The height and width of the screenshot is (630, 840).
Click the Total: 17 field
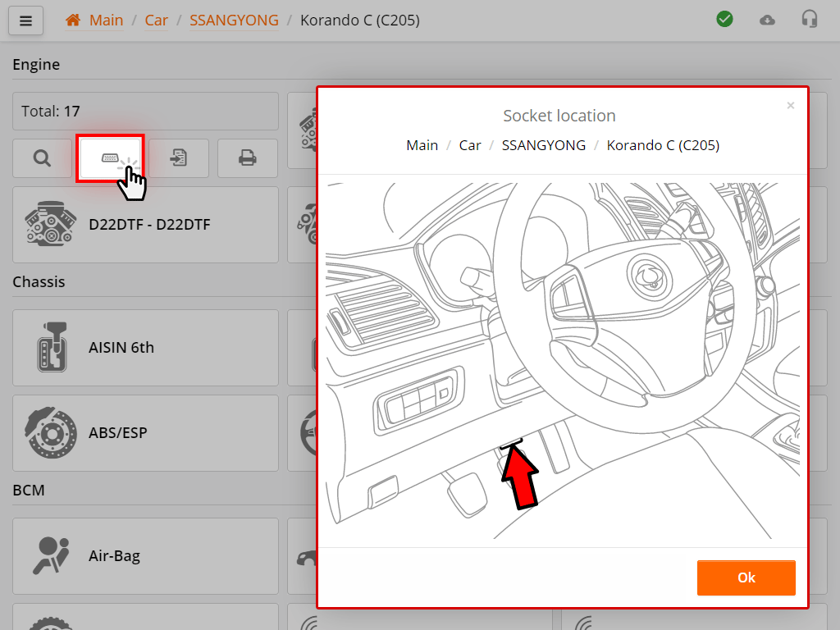[x=145, y=112]
